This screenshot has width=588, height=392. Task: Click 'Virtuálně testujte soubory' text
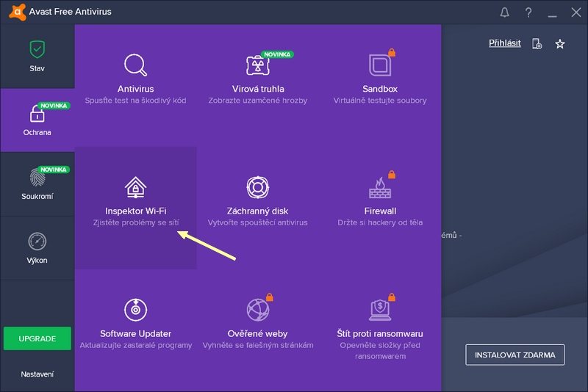coord(380,101)
